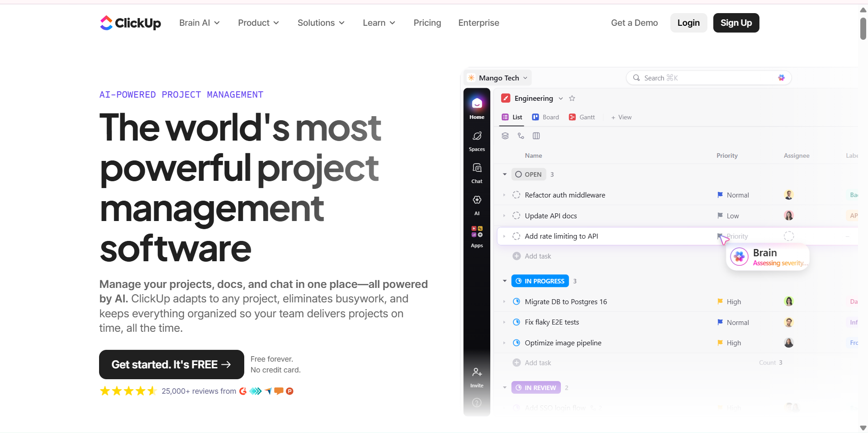Click the ClickUp logo
Image resolution: width=868 pixels, height=433 pixels.
click(130, 23)
